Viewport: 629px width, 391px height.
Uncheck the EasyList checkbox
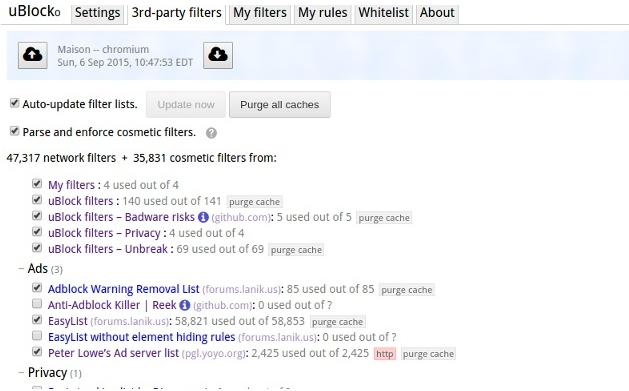point(37,320)
